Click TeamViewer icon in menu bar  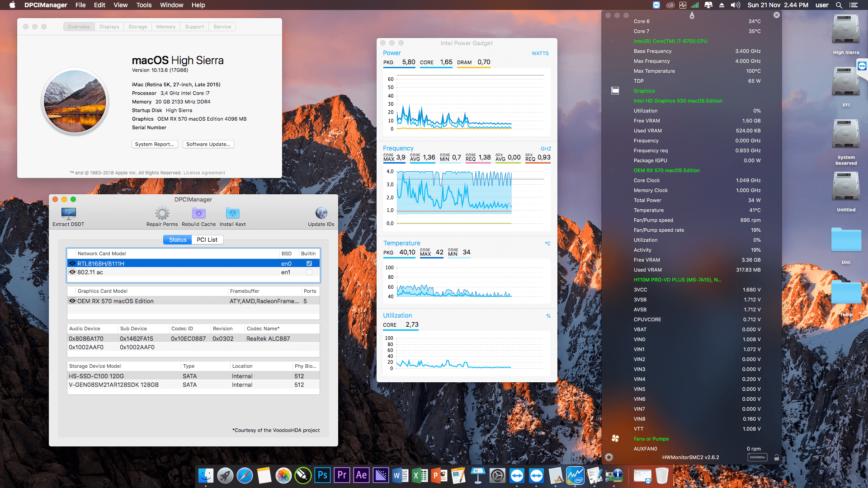656,5
